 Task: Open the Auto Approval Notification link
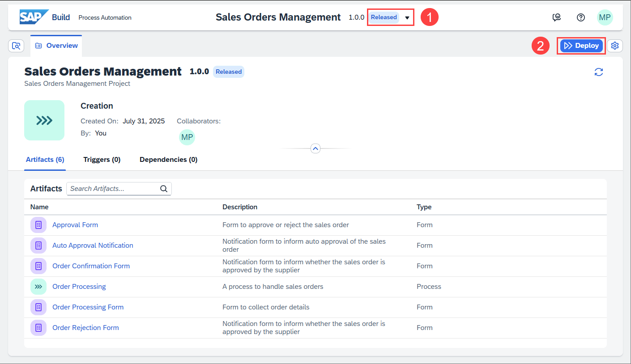93,245
